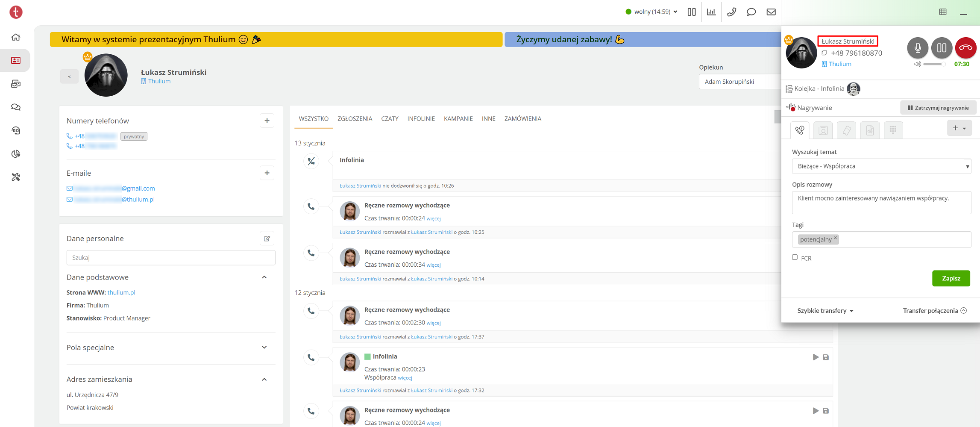The image size is (980, 427).
Task: Play the recording of the last outgoing call
Action: pyautogui.click(x=816, y=411)
